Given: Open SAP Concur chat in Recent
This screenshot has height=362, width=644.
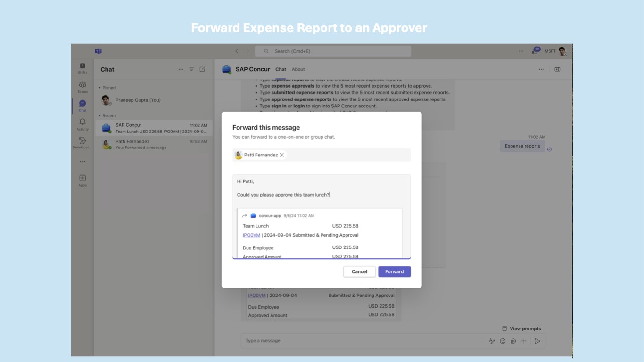Looking at the screenshot, I should click(x=154, y=128).
